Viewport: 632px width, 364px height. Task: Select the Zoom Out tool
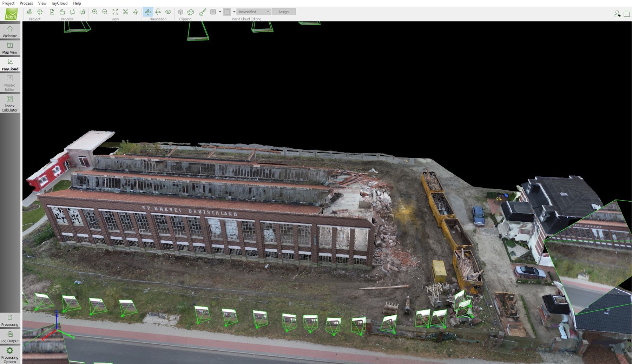click(105, 12)
